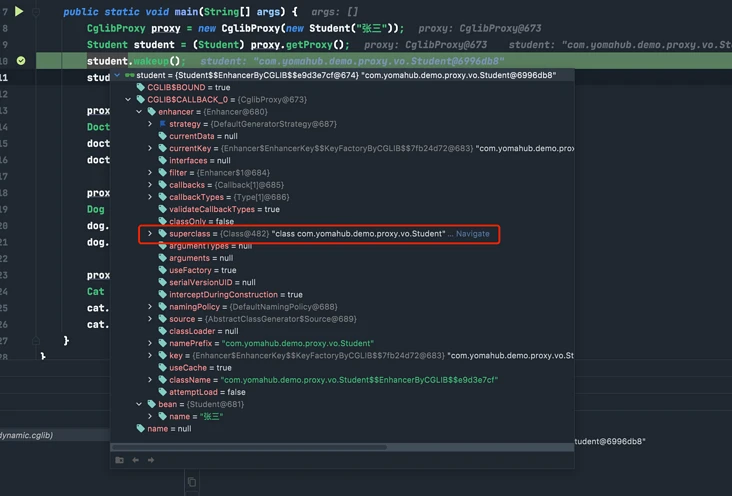Click the 'args: []' inline hint

click(334, 12)
